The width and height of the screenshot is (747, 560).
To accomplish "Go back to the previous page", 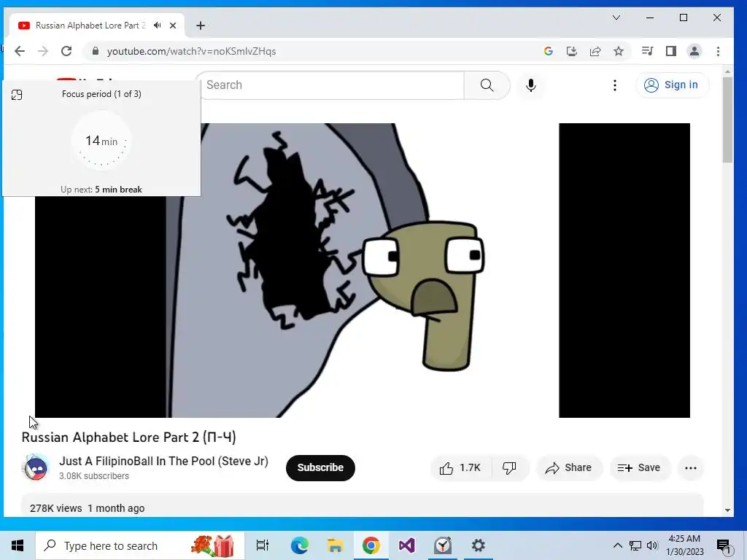I will pyautogui.click(x=20, y=52).
